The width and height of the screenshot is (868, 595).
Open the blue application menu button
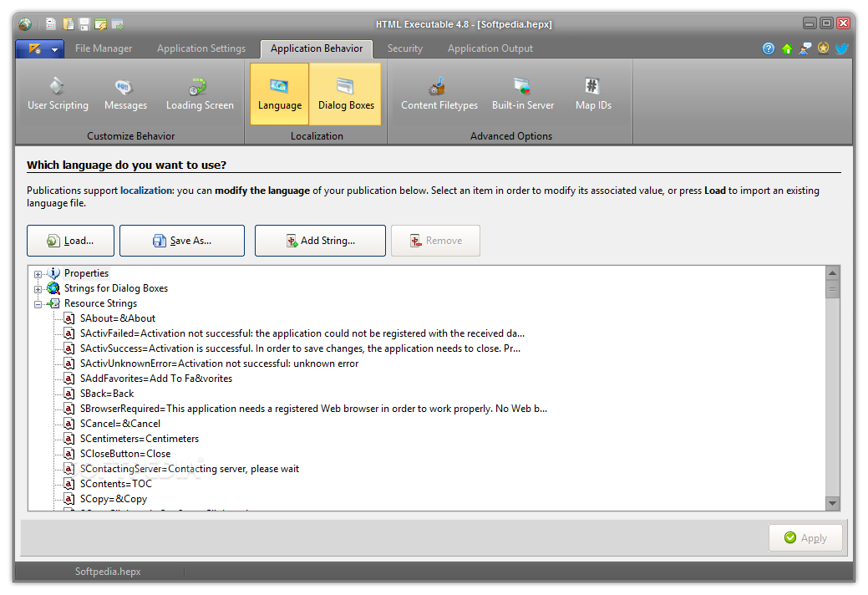click(40, 48)
